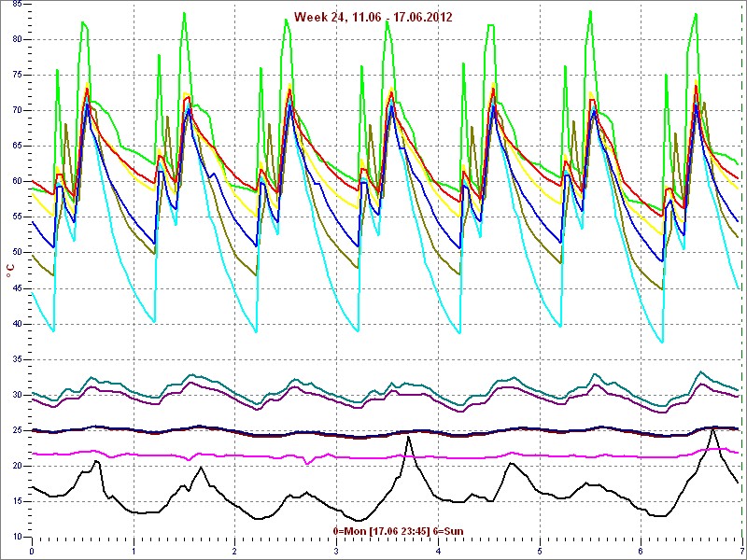This screenshot has height=560, width=747.
Task: Click the y-axis value 60
Action: (x=16, y=181)
